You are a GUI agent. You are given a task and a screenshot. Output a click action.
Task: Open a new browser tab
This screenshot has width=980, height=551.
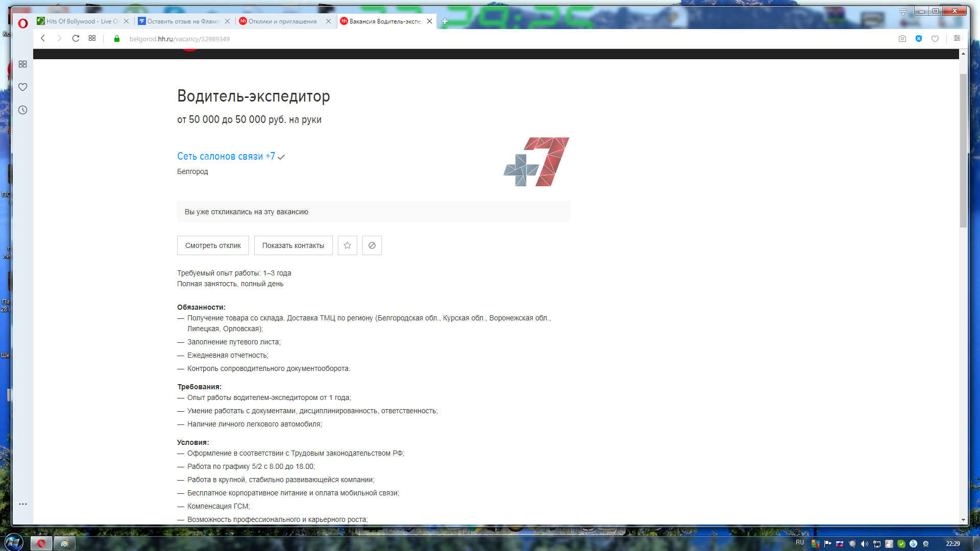(x=445, y=21)
